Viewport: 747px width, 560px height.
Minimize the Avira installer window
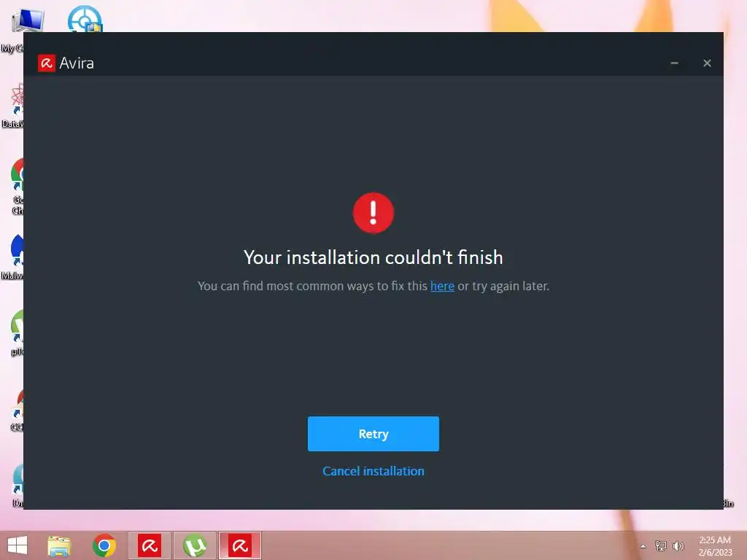point(674,63)
